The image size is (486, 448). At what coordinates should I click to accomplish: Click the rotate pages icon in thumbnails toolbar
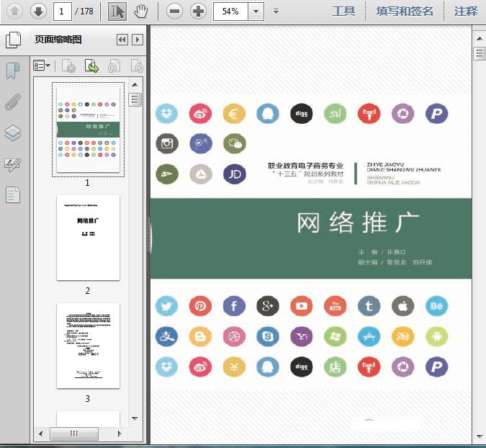coord(114,66)
